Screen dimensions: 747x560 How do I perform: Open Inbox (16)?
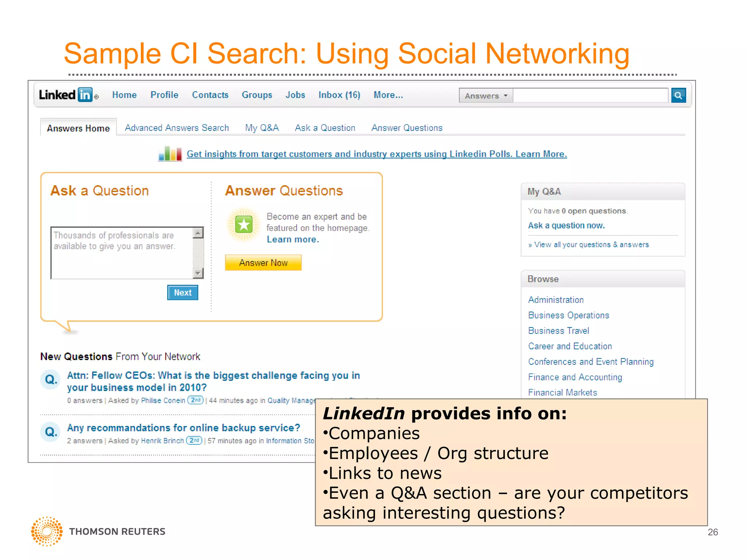pyautogui.click(x=339, y=95)
